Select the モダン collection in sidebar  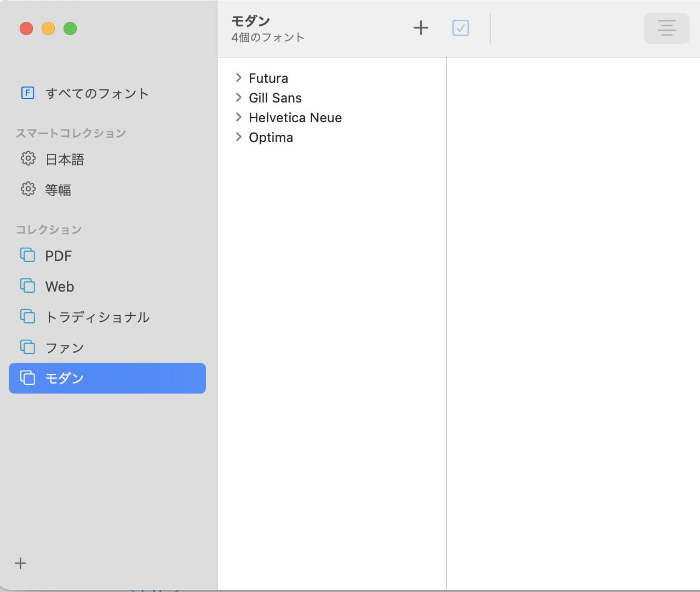point(107,378)
